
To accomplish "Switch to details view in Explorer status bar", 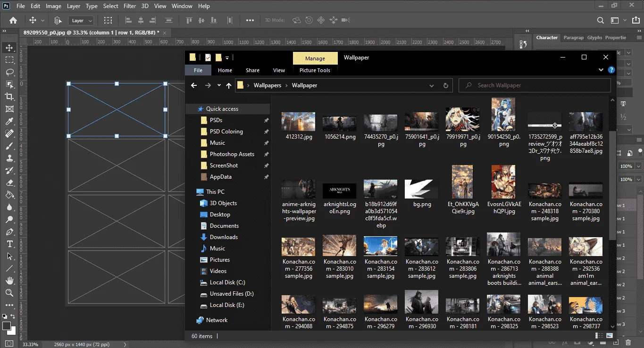I will pos(600,336).
